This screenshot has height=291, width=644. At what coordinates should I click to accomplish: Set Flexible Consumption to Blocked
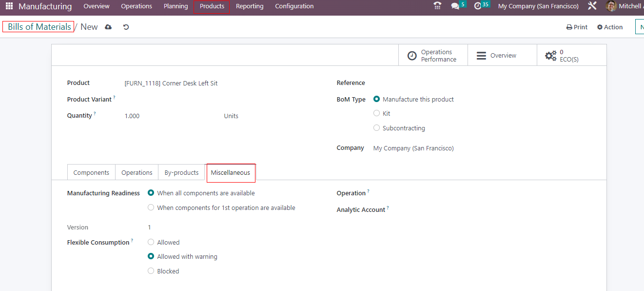(151, 271)
